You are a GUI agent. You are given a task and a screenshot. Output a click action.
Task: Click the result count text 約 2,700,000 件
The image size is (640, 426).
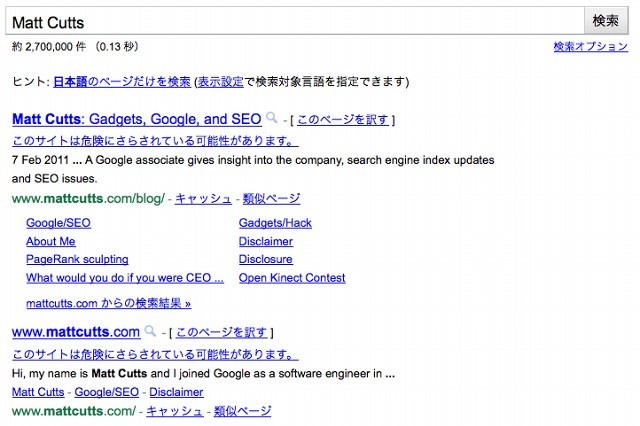click(49, 47)
